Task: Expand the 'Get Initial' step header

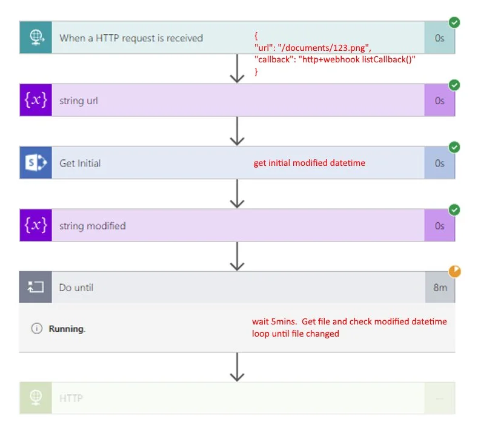Action: [x=151, y=163]
